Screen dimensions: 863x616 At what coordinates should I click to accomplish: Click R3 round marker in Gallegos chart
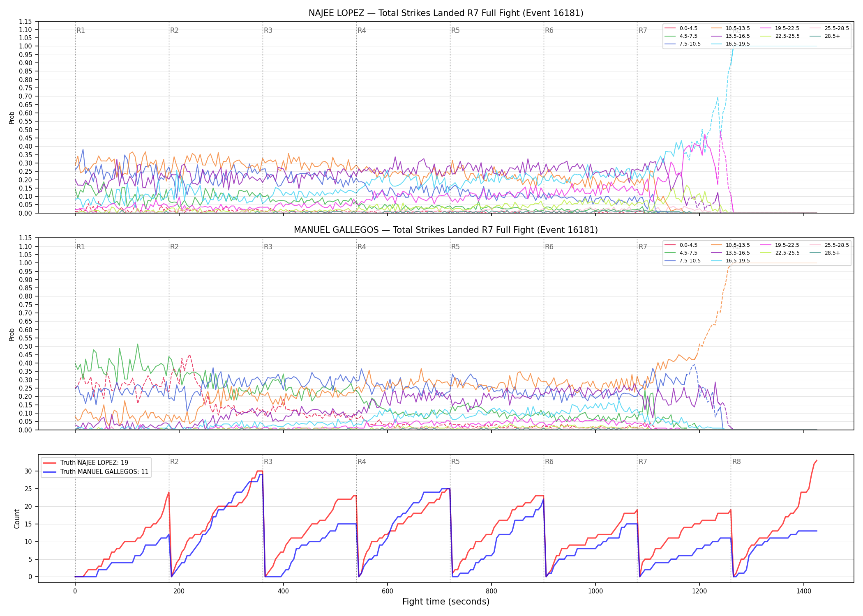tap(268, 247)
